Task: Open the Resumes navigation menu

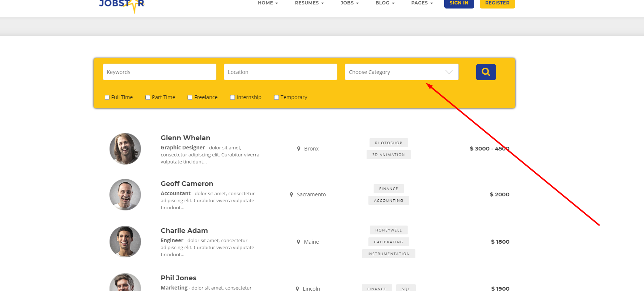Action: (309, 3)
